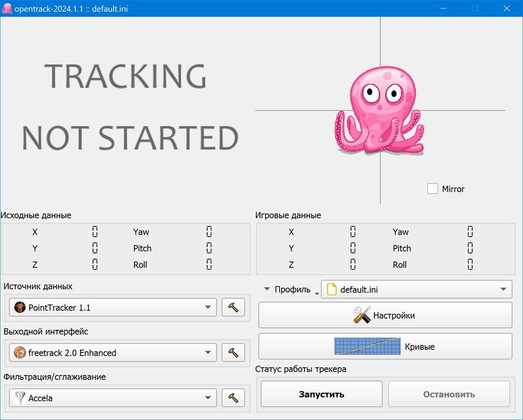This screenshot has height=420, width=523.
Task: Expand the Профиль chevron arrow
Action: point(267,289)
